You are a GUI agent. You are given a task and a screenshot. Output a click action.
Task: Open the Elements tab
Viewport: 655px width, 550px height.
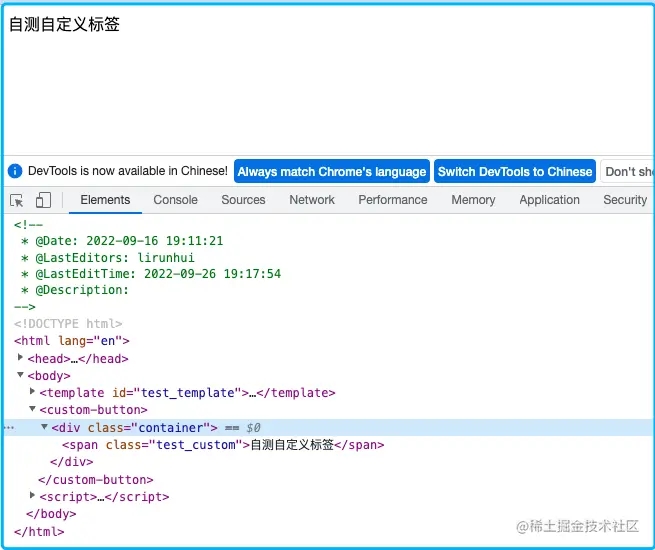(x=105, y=200)
